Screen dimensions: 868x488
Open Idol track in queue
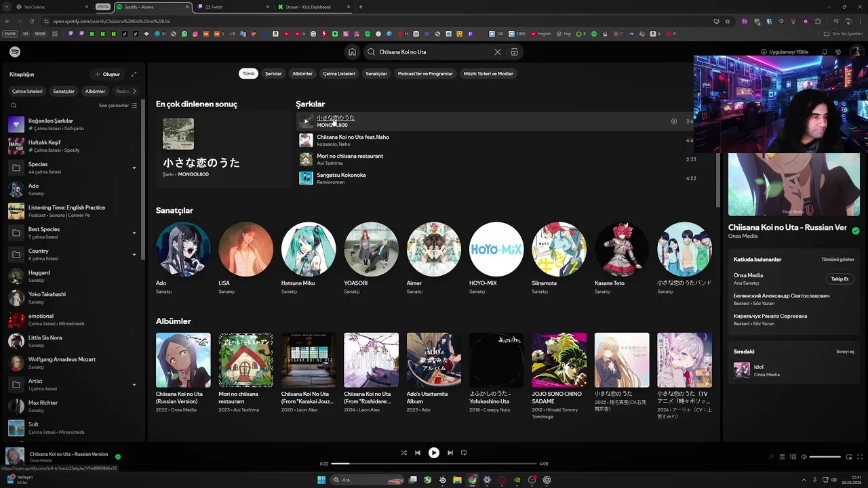coord(793,371)
